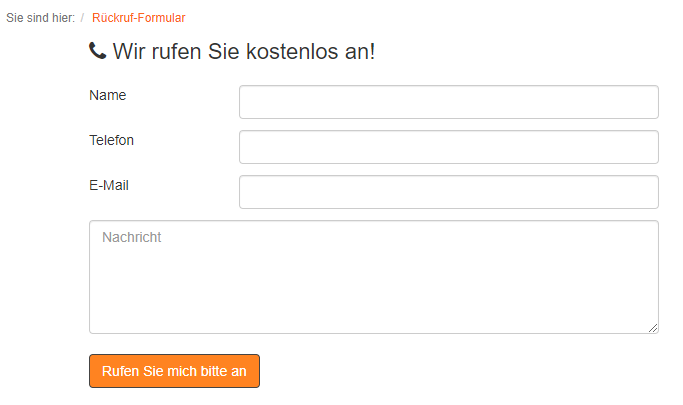The image size is (683, 405).
Task: Submit the callback request with the orange button
Action: coord(174,371)
